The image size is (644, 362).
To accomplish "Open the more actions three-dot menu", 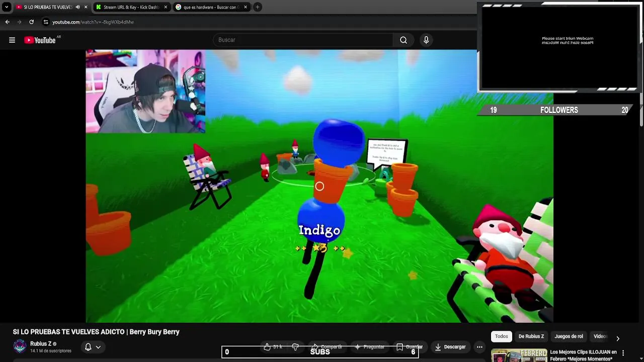I will tap(479, 347).
